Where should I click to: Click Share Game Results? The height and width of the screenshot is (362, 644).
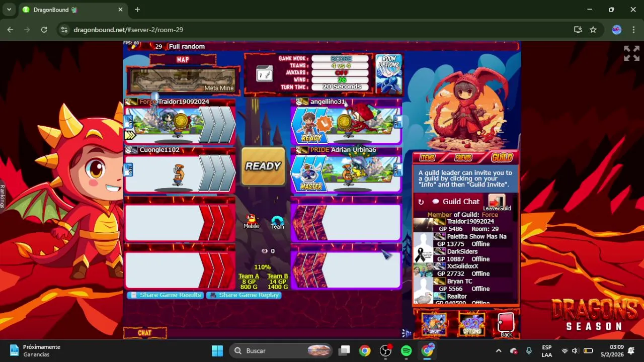pos(166,295)
